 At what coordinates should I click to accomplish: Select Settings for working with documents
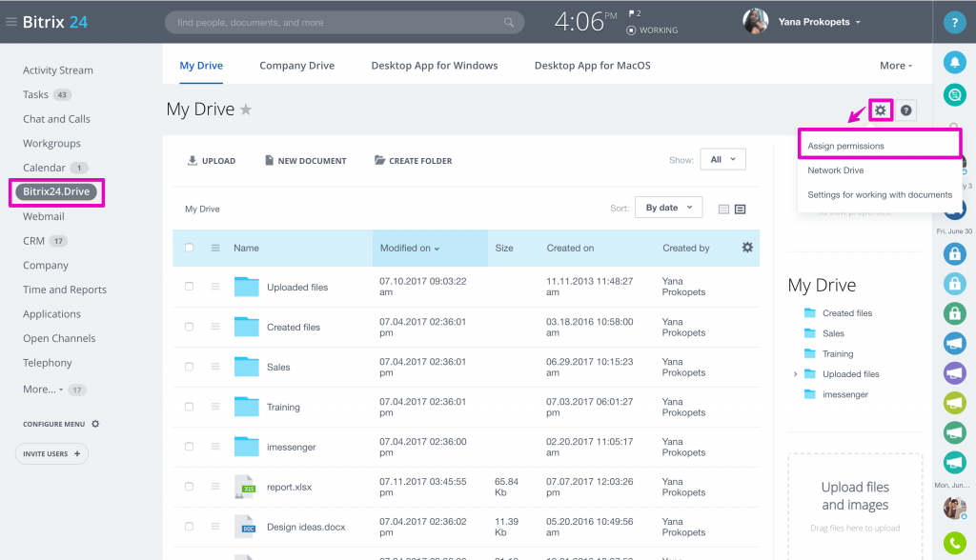click(880, 194)
